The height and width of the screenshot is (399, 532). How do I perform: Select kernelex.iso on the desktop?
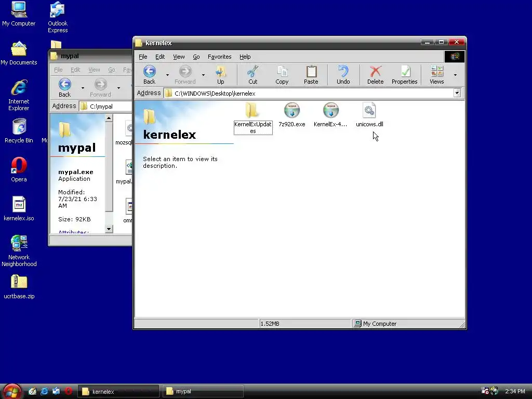19,209
